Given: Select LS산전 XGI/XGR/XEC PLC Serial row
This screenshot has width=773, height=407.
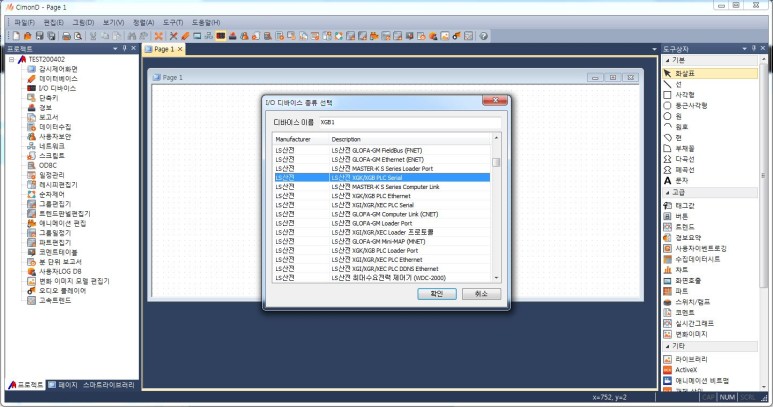Looking at the screenshot, I should click(382, 205).
